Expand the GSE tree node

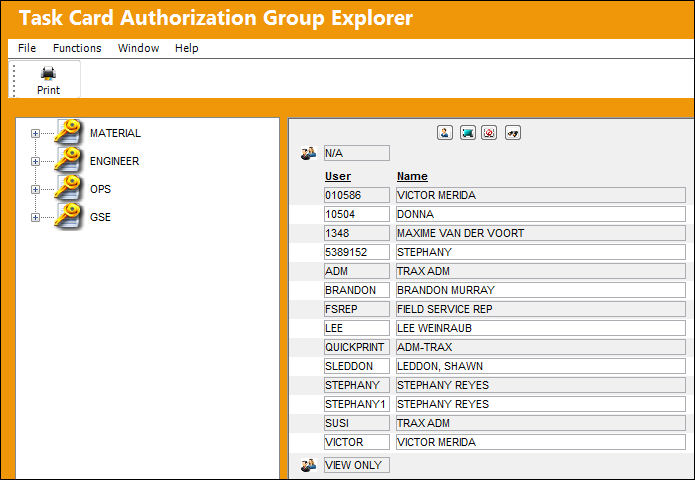point(35,217)
